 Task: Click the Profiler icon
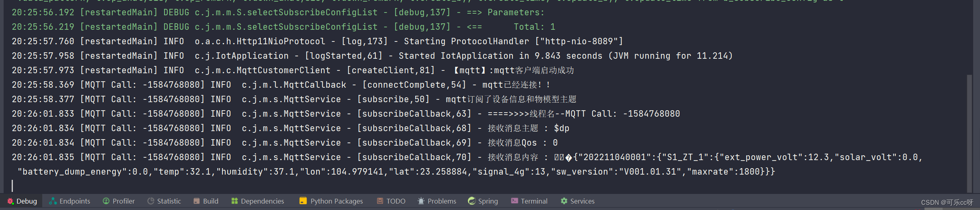pos(106,201)
